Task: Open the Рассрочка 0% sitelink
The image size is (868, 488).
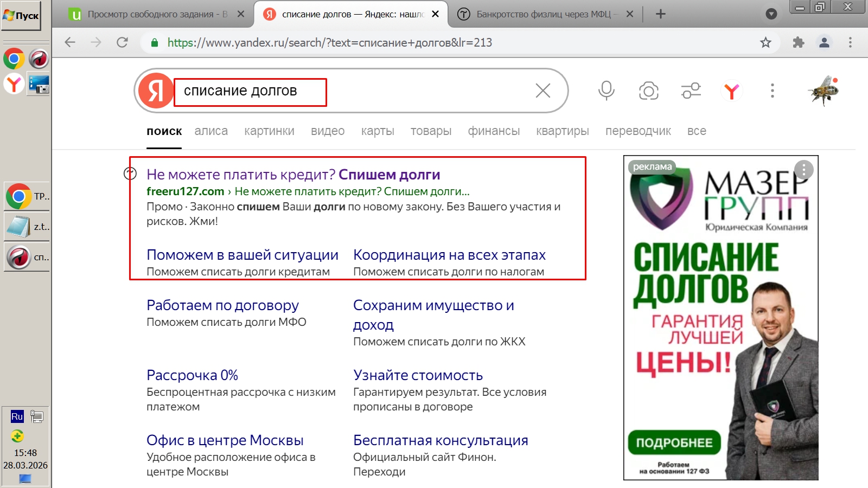Action: click(x=192, y=375)
